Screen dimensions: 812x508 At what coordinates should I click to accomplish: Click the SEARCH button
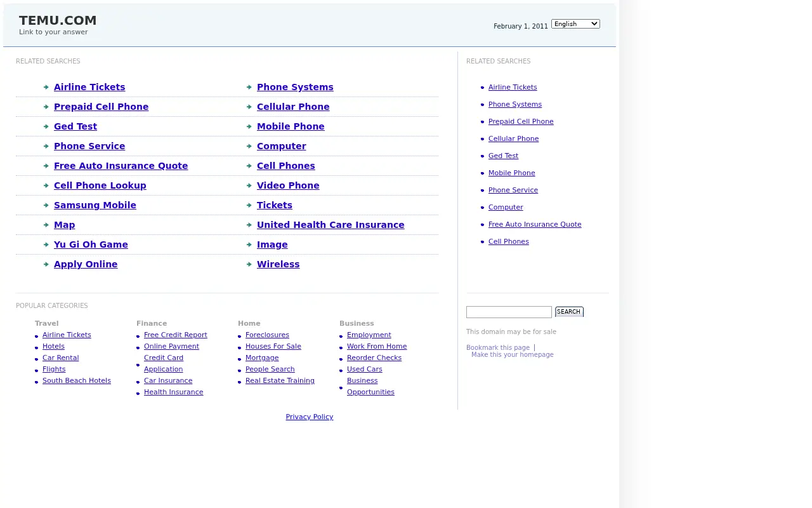pos(569,312)
